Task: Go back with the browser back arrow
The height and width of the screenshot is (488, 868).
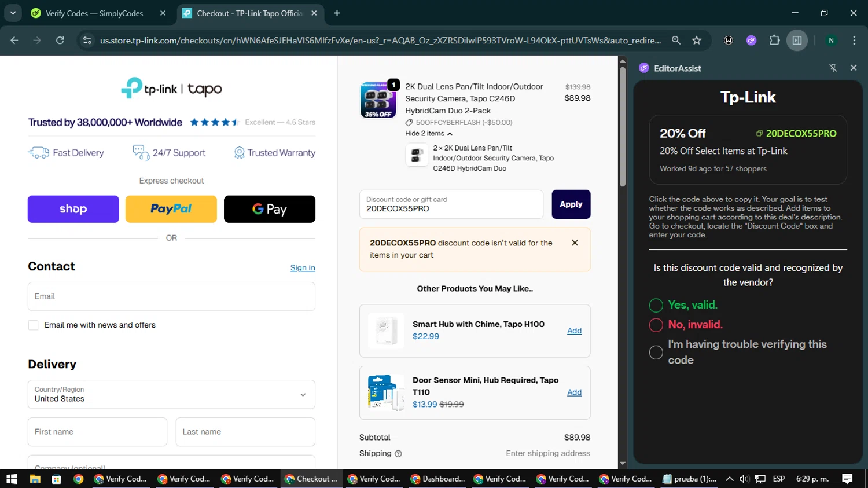Action: click(14, 40)
